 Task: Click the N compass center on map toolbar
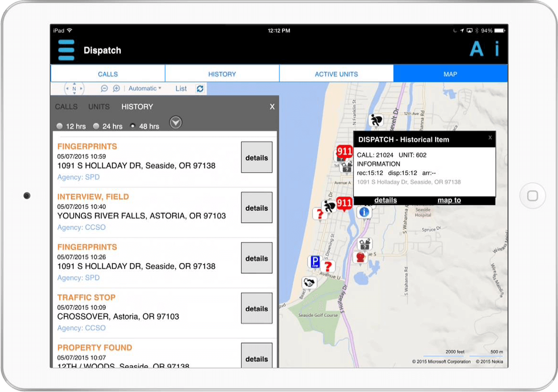[x=74, y=88]
